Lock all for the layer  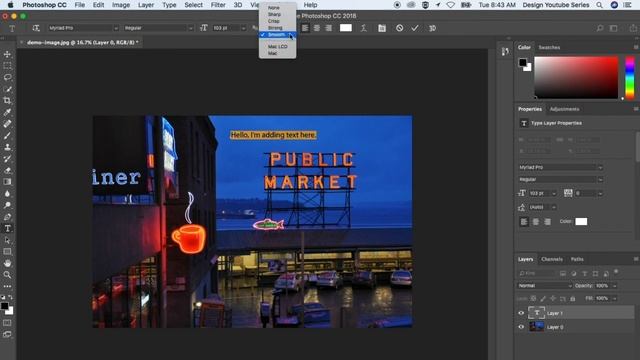[x=573, y=298]
